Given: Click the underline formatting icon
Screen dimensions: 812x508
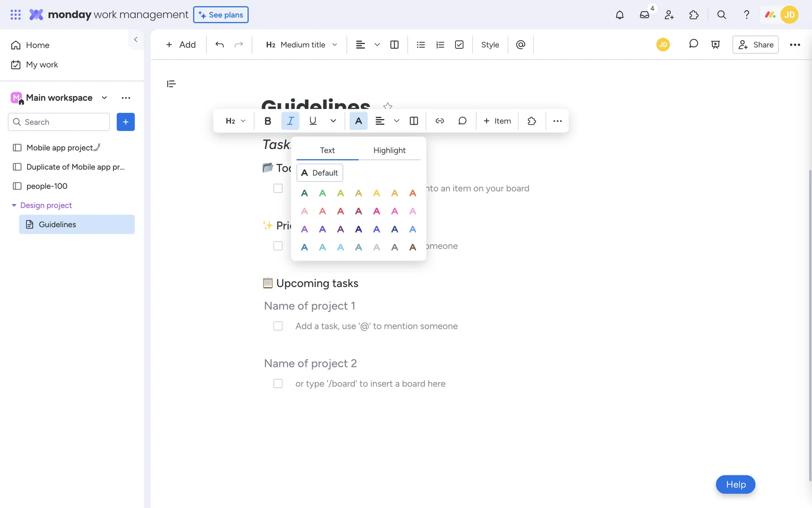Looking at the screenshot, I should [x=313, y=121].
